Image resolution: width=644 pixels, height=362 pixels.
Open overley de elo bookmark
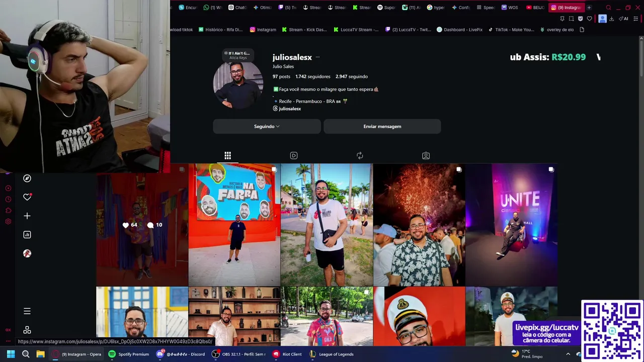click(x=557, y=30)
